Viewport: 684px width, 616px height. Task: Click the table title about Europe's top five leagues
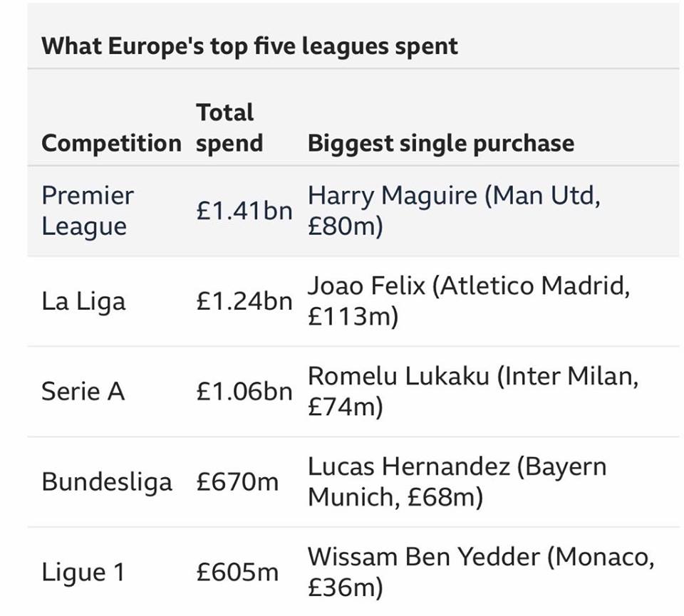click(x=249, y=47)
